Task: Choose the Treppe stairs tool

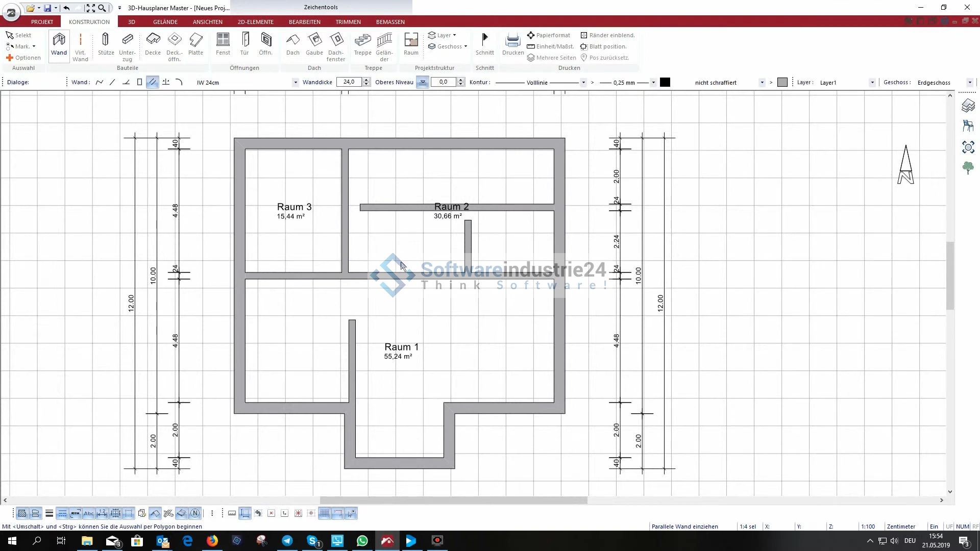Action: [x=362, y=44]
